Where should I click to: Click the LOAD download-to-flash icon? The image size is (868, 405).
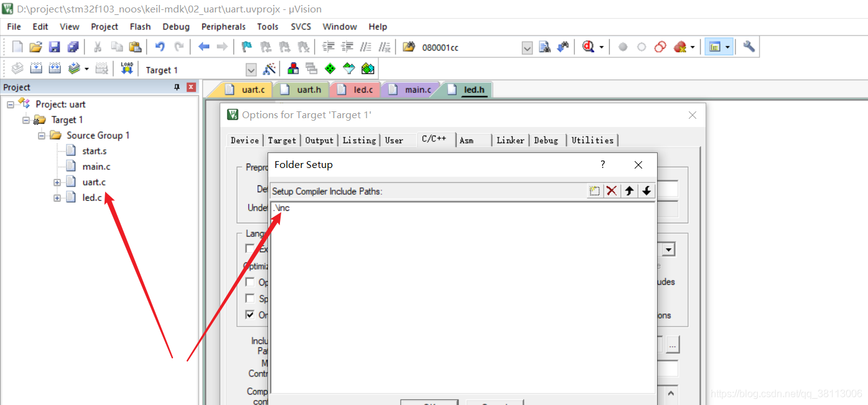127,68
